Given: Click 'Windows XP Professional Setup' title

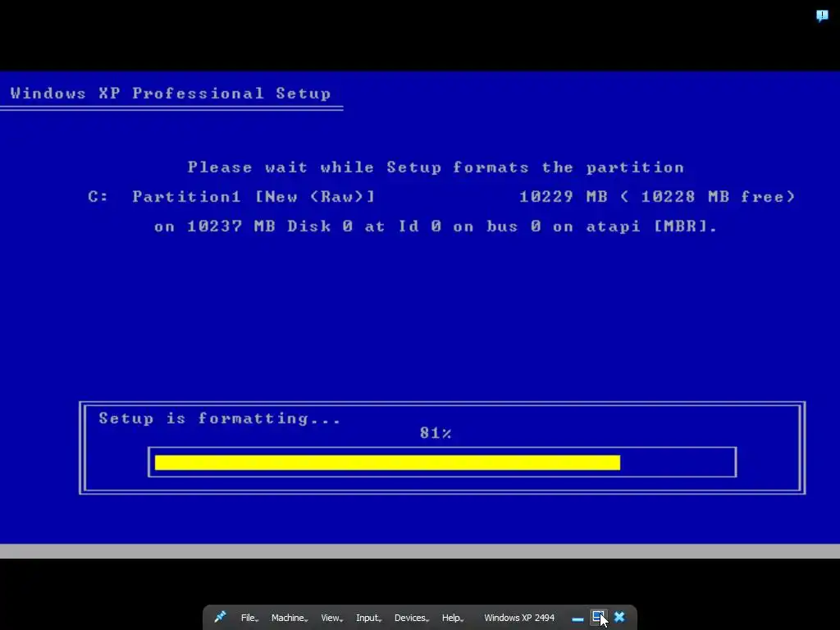Looking at the screenshot, I should pos(171,94).
